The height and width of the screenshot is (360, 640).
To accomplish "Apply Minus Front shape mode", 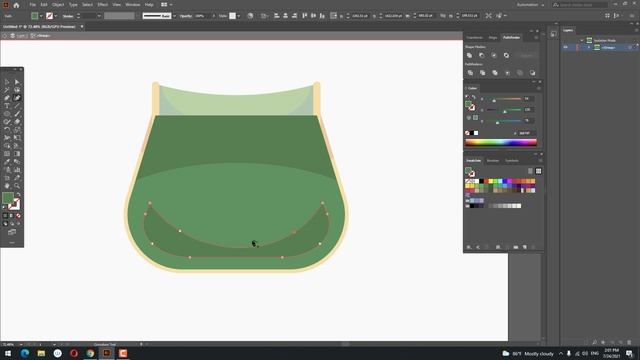I will click(482, 56).
